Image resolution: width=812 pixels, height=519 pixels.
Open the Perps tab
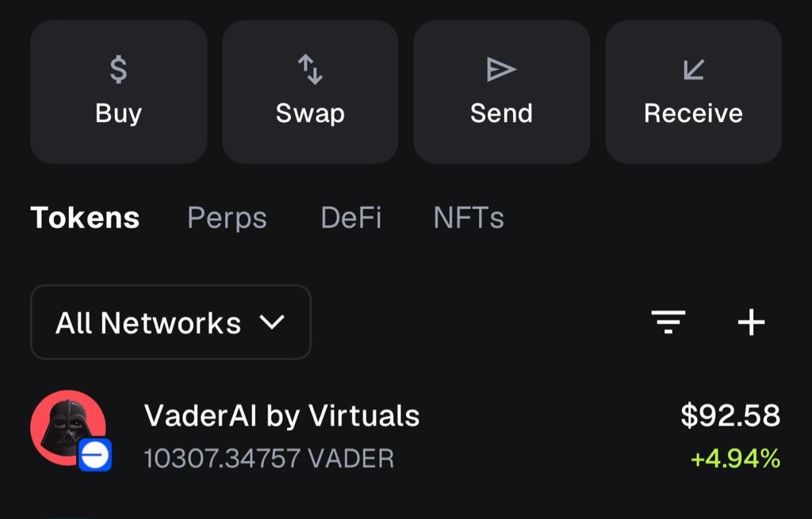click(x=227, y=218)
